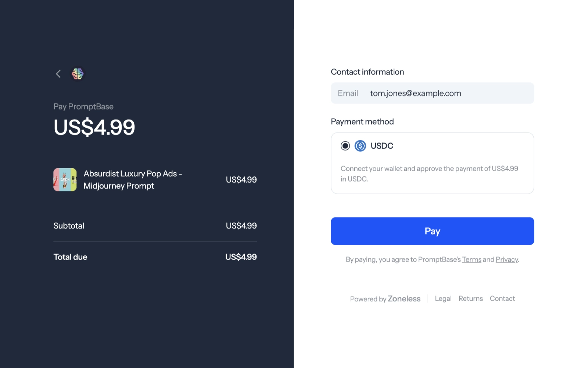Click the PromptBase brain logo
588x368 pixels.
[78, 74]
